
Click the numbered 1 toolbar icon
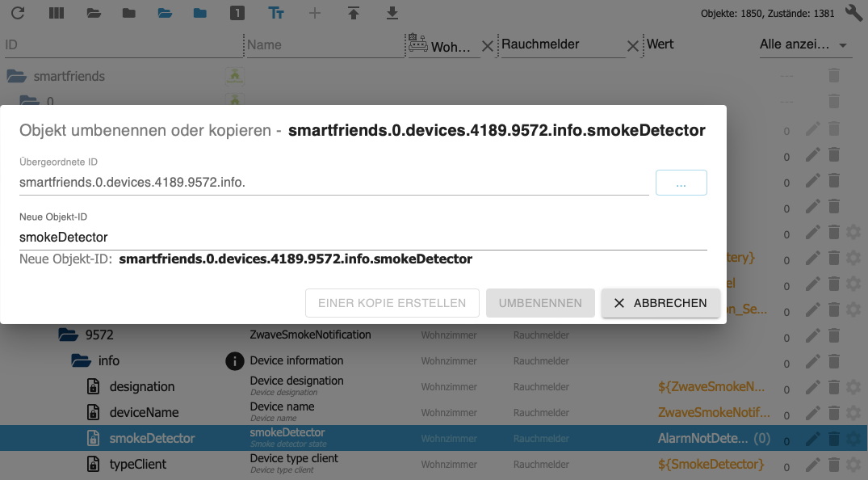(x=237, y=13)
